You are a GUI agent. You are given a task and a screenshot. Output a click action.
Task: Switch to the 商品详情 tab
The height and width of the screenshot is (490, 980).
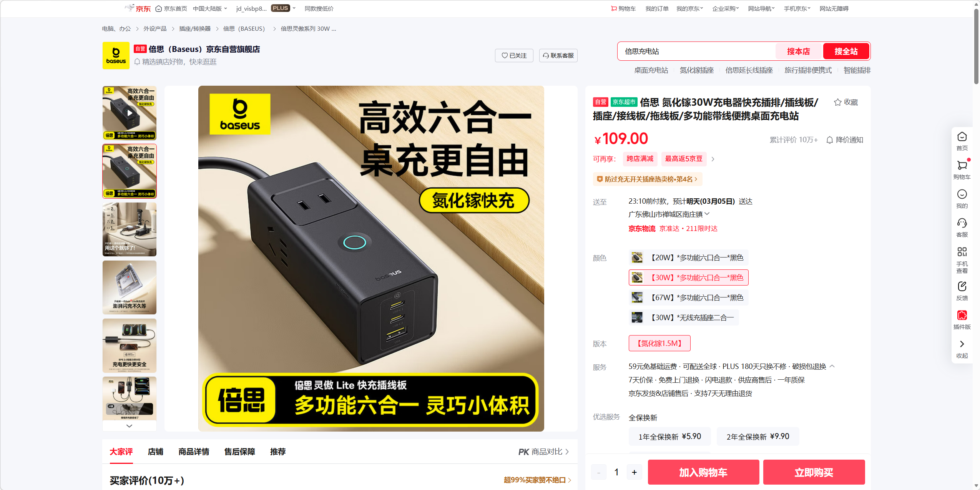194,452
